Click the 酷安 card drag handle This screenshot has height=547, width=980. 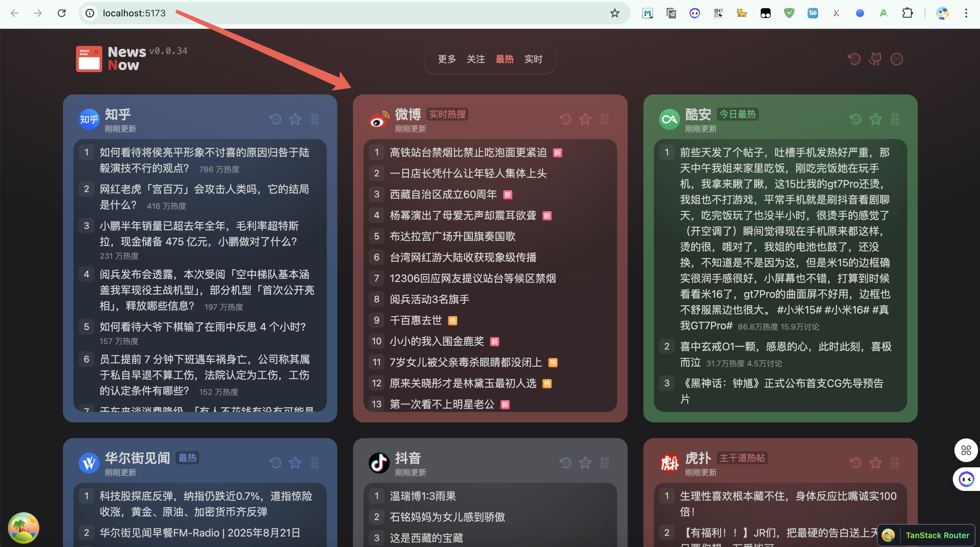tap(895, 119)
